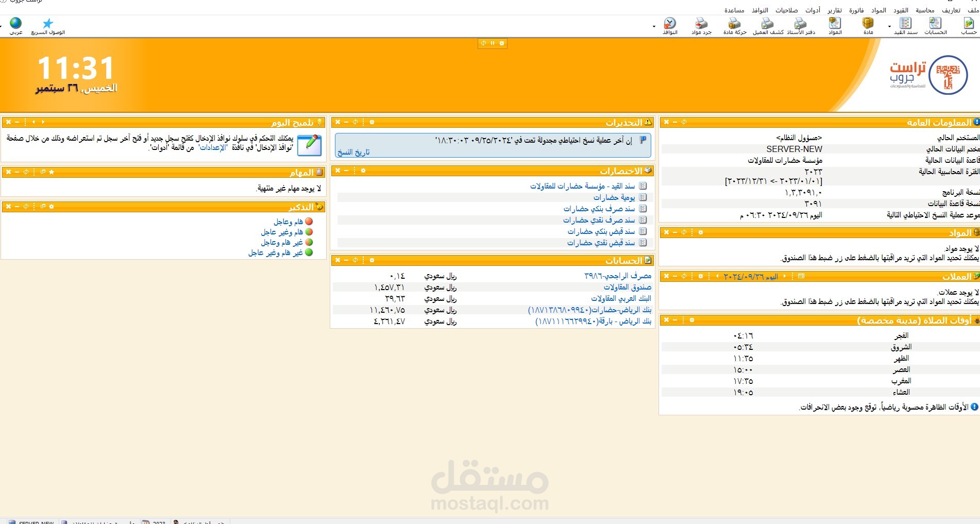
Task: Click settings gear in الحسابات panel header
Action: (372, 260)
